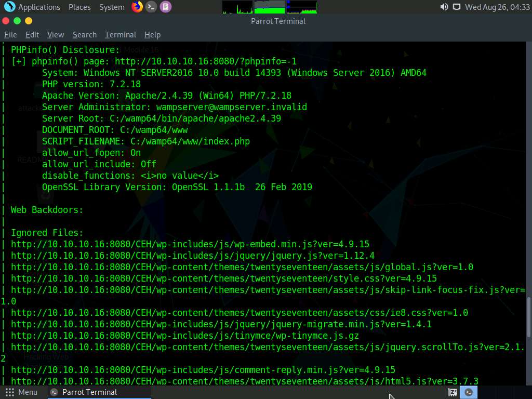Click the Server Administrator email line
This screenshot has width=532, height=399.
(x=175, y=107)
